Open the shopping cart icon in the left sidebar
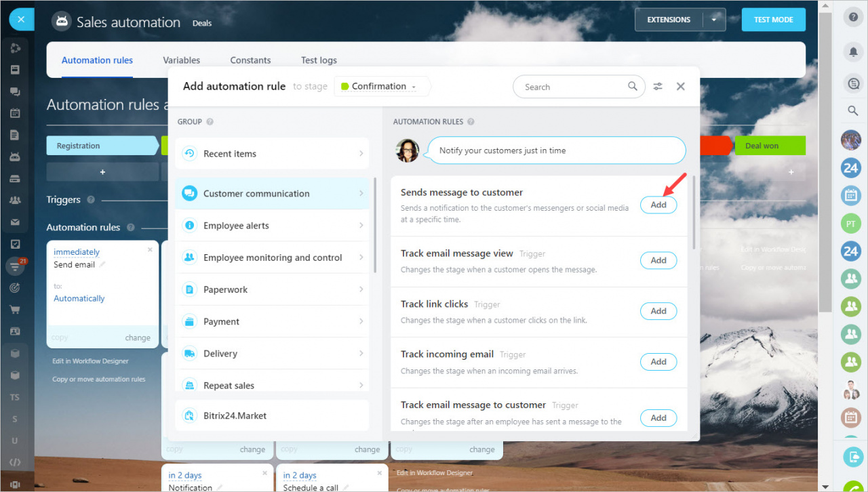The height and width of the screenshot is (492, 868). tap(15, 310)
